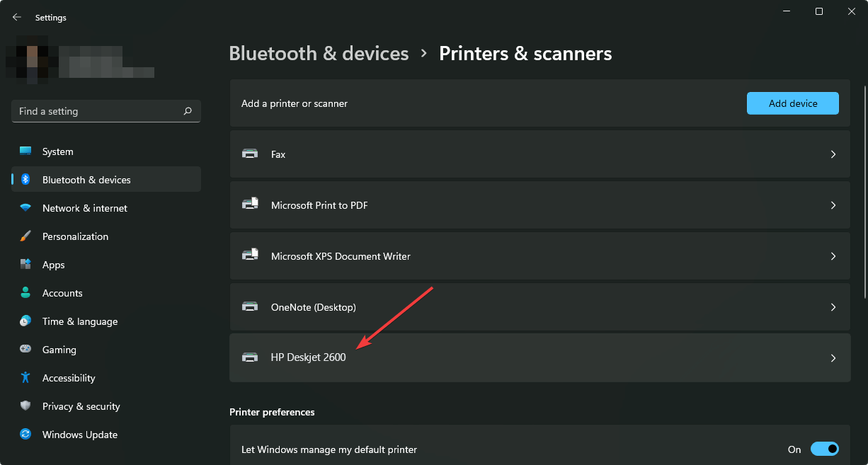The image size is (868, 465).
Task: Click the Gaming controller icon
Action: coord(25,349)
